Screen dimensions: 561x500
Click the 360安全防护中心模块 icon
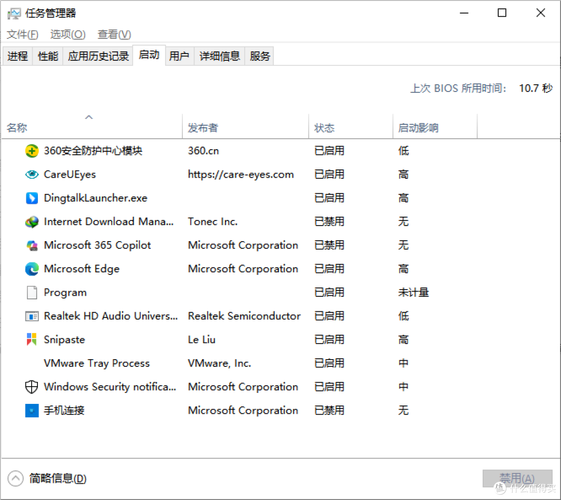(x=31, y=151)
